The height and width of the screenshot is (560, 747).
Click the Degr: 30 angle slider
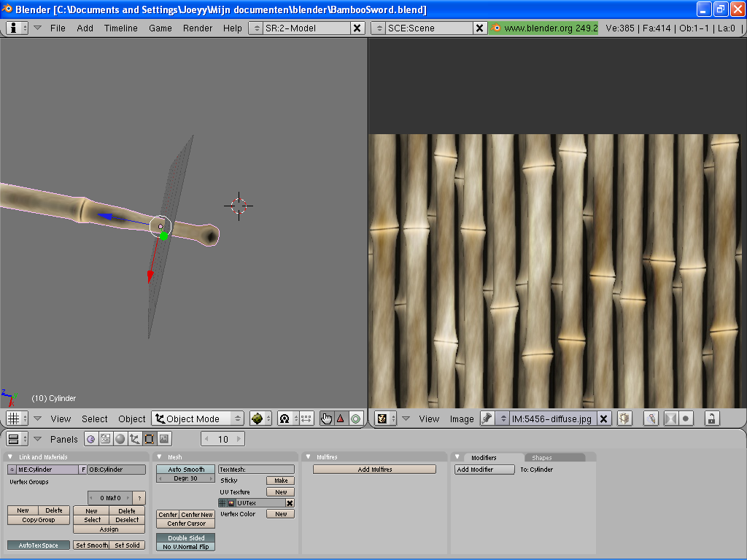[186, 479]
